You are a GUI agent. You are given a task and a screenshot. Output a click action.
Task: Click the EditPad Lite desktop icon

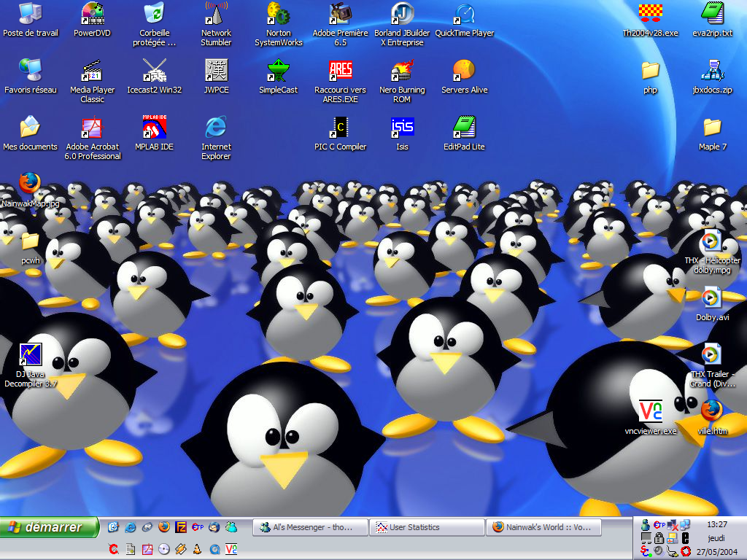click(x=465, y=127)
